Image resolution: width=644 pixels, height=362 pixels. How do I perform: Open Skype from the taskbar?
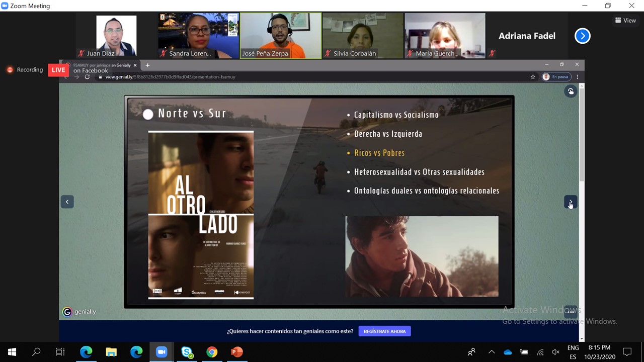tap(187, 352)
